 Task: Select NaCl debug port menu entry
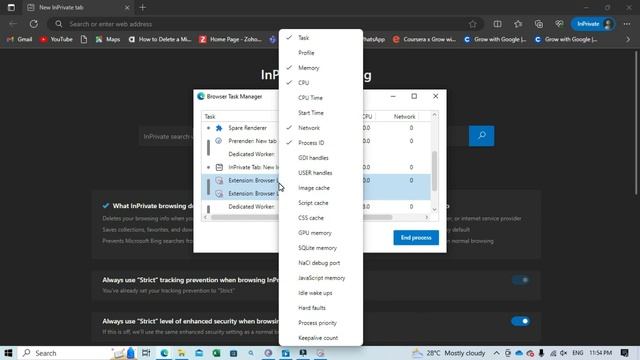point(320,263)
